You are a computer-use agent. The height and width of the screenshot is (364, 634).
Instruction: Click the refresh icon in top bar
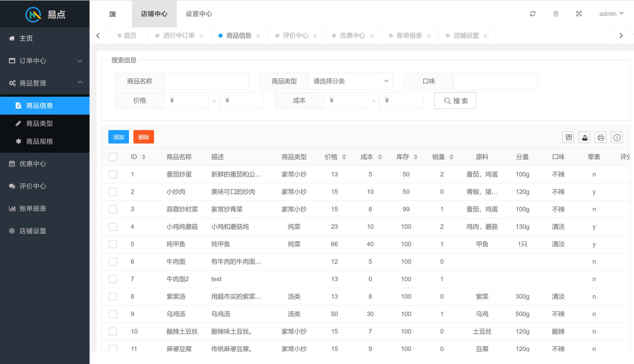pos(533,14)
